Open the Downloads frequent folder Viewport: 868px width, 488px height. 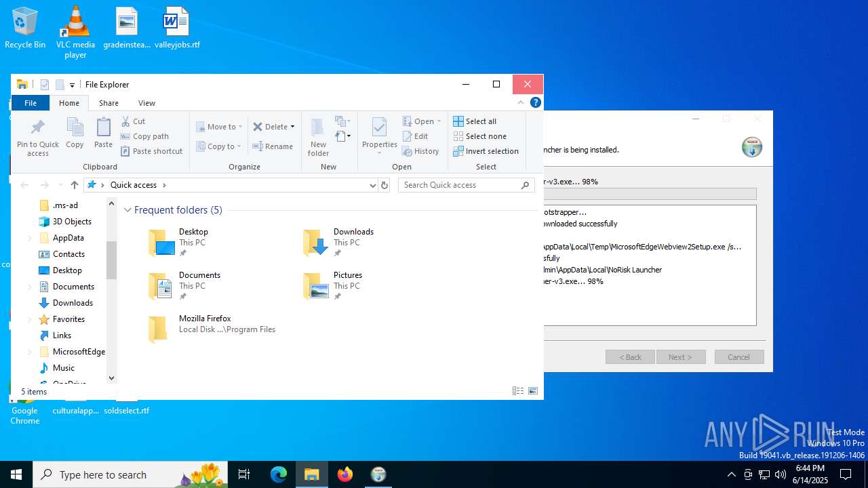338,242
